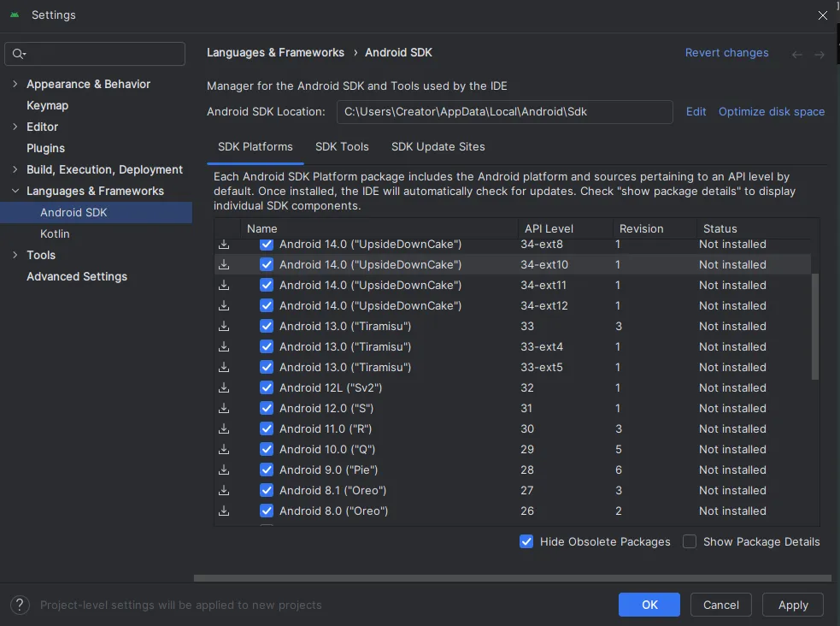The image size is (840, 626).
Task: Select the Android 10.0 ("Q") row name
Action: (327, 450)
